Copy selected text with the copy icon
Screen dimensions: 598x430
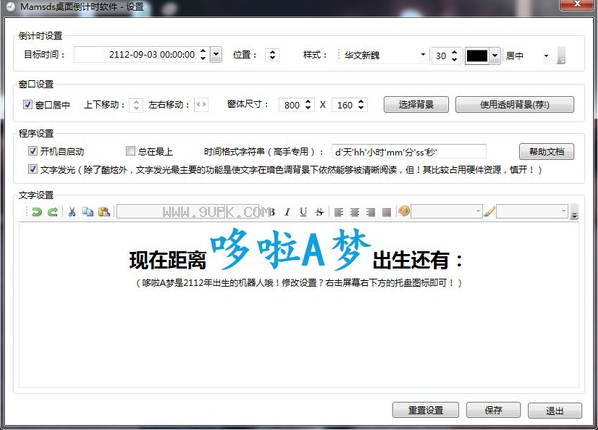(88, 212)
